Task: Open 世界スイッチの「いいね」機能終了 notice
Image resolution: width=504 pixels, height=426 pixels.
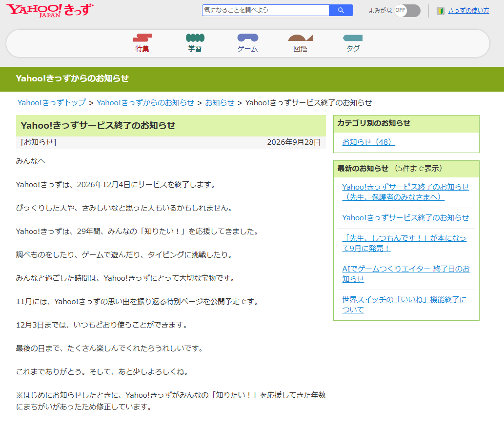Action: tap(404, 305)
